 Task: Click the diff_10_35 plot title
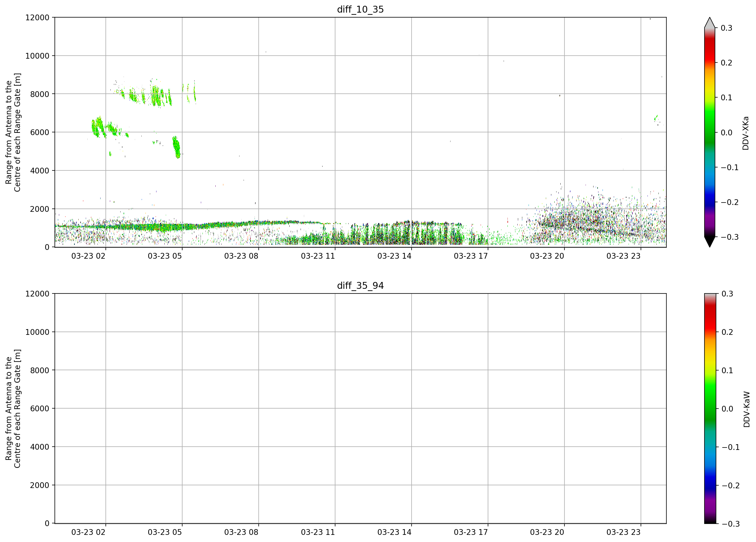[360, 9]
